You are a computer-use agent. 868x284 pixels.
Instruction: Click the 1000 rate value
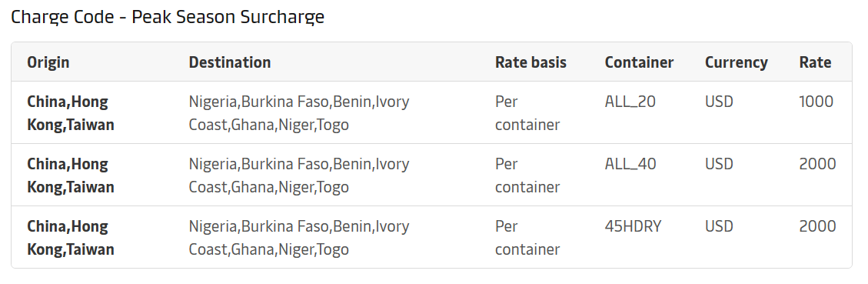click(x=816, y=102)
